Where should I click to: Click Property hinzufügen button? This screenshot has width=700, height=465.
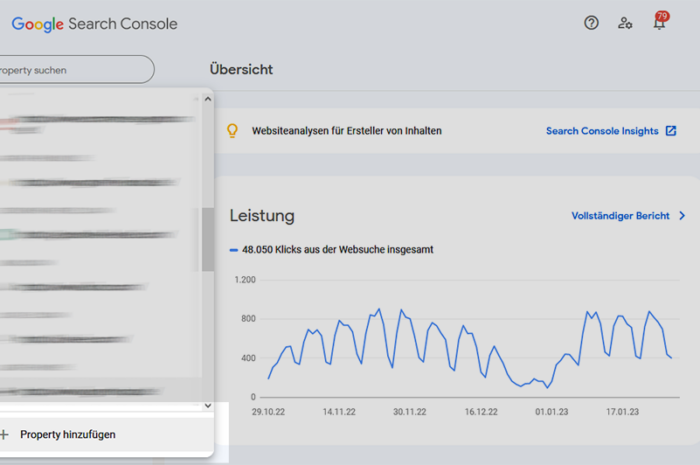[67, 434]
